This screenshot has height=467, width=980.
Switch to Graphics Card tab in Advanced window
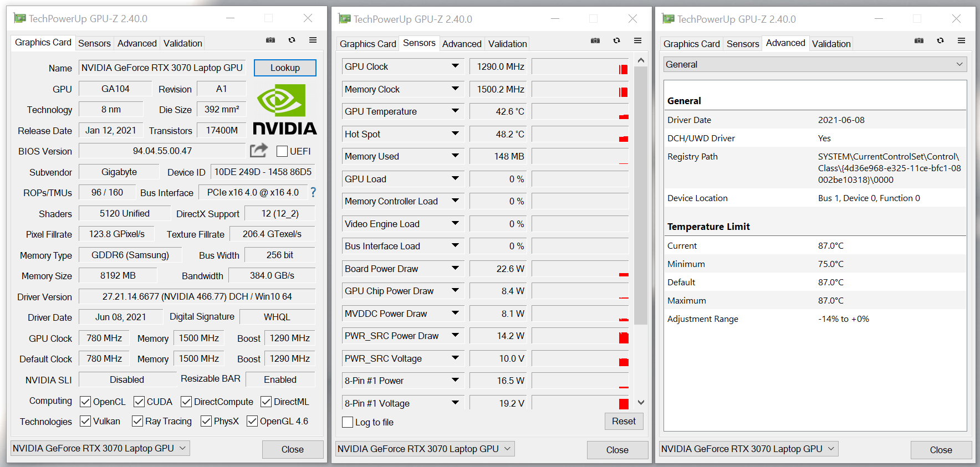tap(692, 44)
